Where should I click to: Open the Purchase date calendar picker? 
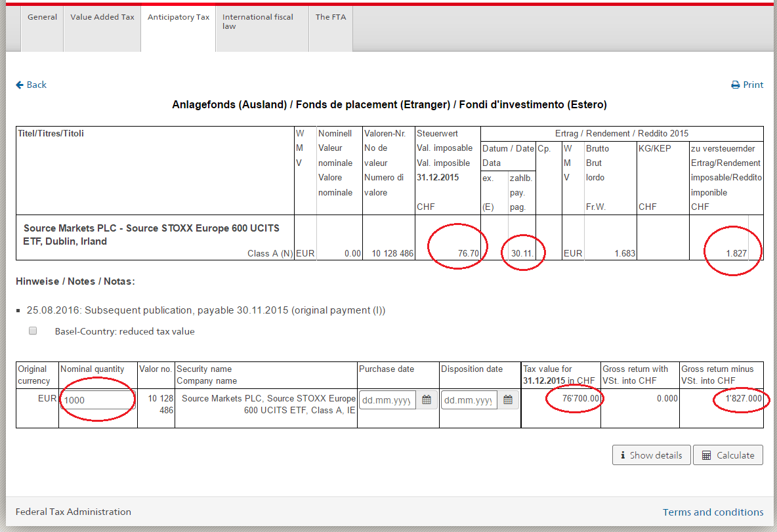point(426,400)
